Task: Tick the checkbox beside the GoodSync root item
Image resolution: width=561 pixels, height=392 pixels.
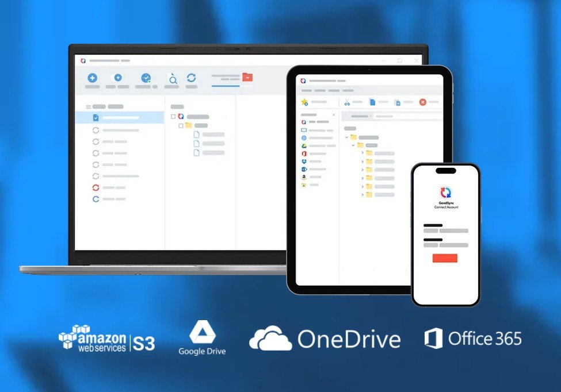Action: (173, 117)
